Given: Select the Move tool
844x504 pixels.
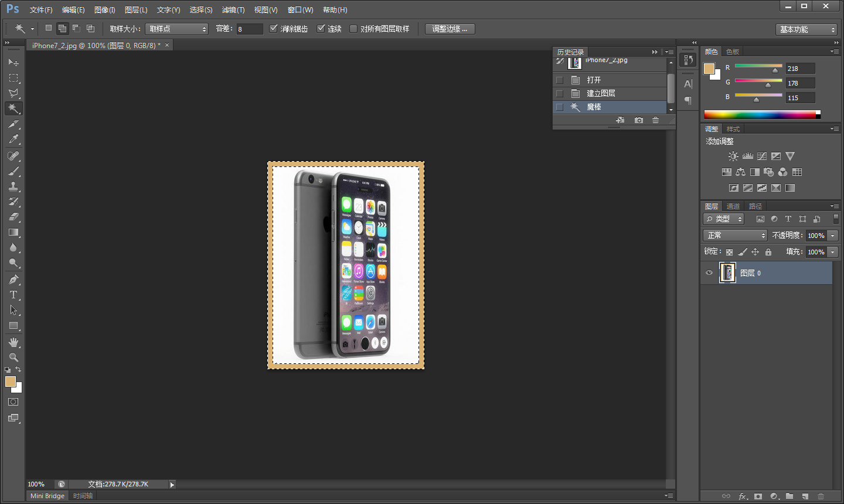Looking at the screenshot, I should click(13, 62).
